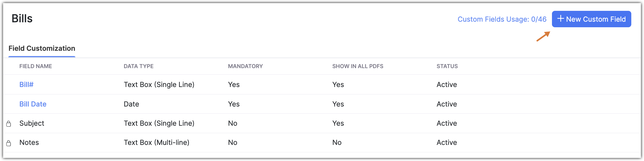Click the FIELD NAME column header
The height and width of the screenshot is (161, 644).
pyautogui.click(x=36, y=66)
